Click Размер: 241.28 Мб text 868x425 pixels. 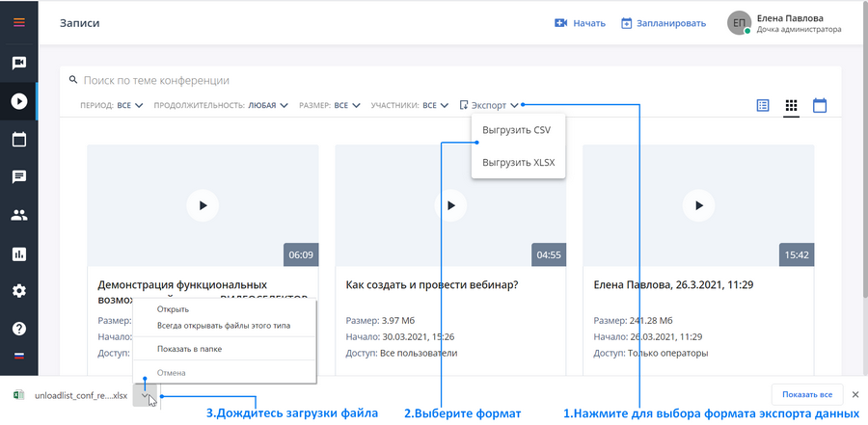[633, 320]
